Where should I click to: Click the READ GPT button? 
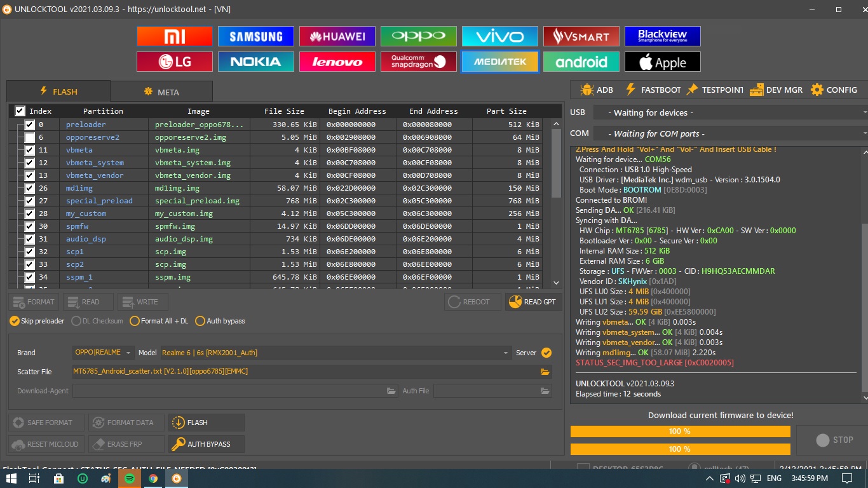click(532, 302)
